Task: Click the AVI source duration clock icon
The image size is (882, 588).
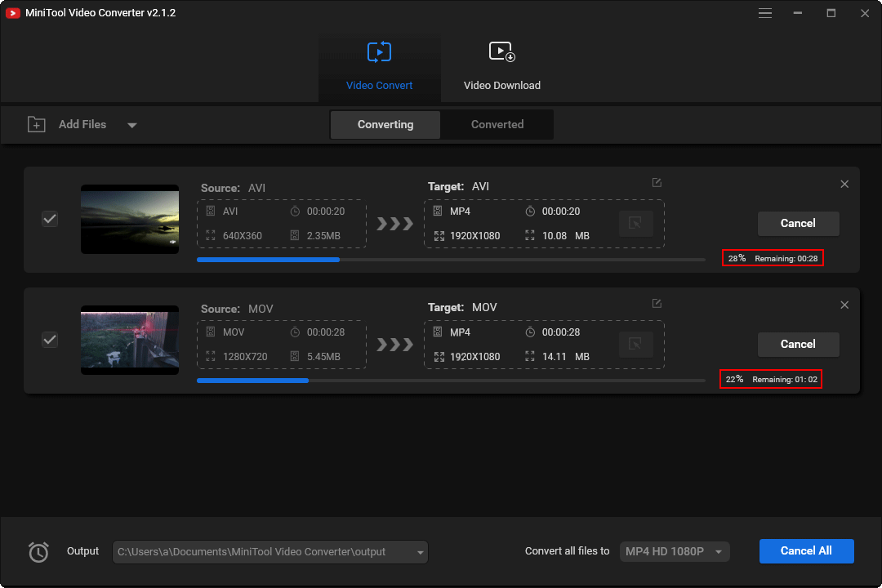Action: point(295,211)
